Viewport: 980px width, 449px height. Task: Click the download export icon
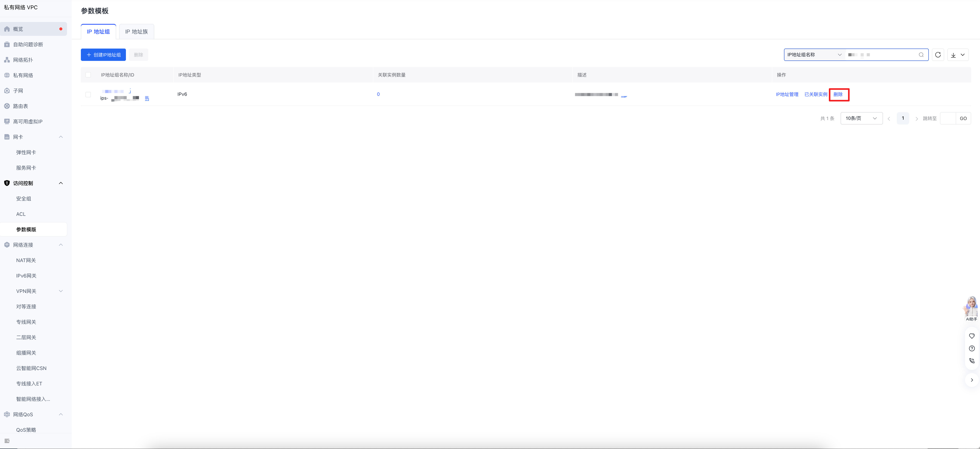point(953,55)
